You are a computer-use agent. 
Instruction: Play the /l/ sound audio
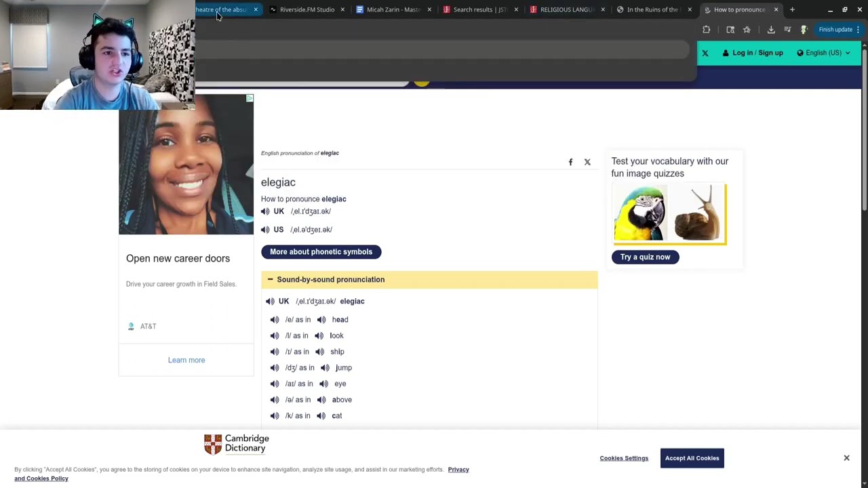coord(275,335)
